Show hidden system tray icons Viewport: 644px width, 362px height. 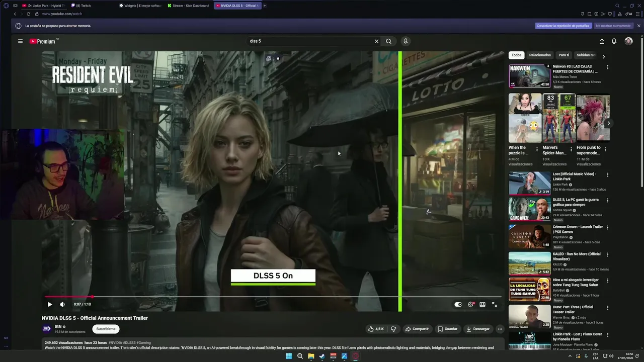[x=570, y=356]
